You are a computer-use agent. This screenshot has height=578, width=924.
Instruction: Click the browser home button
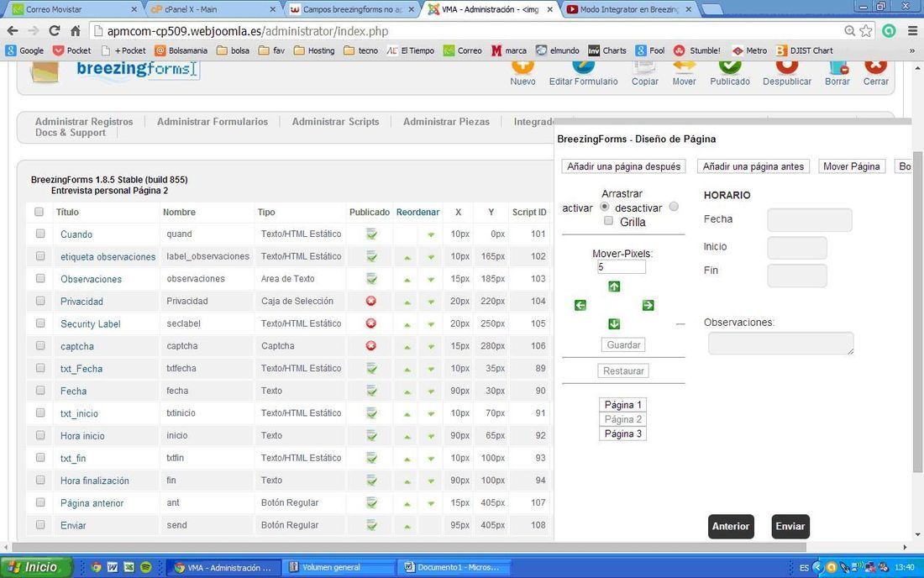pyautogui.click(x=76, y=30)
